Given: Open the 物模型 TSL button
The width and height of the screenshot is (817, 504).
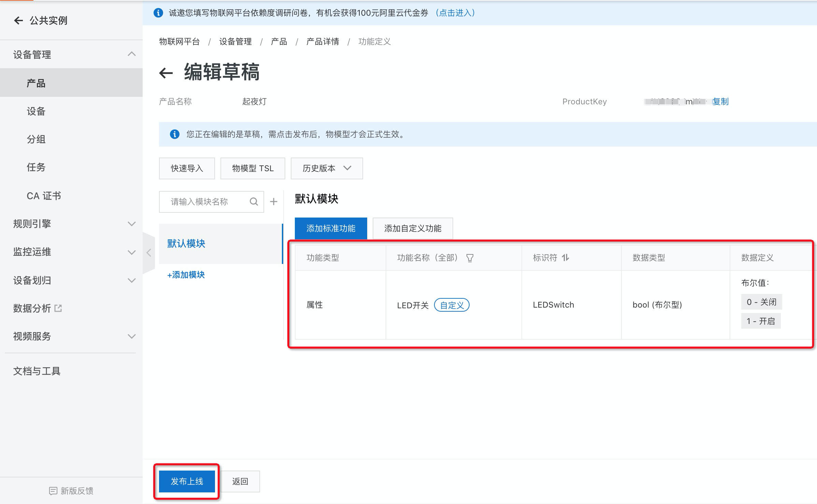Looking at the screenshot, I should [x=253, y=168].
